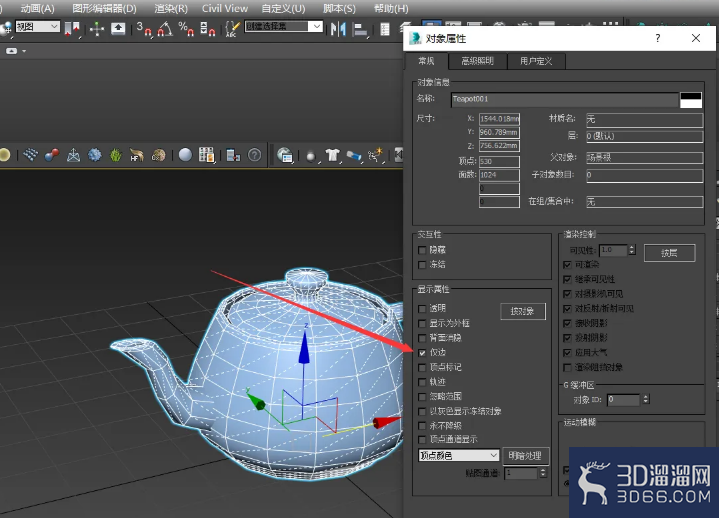Click the running figure with spark icon
Viewport: 719px width, 518px height.
click(x=376, y=155)
